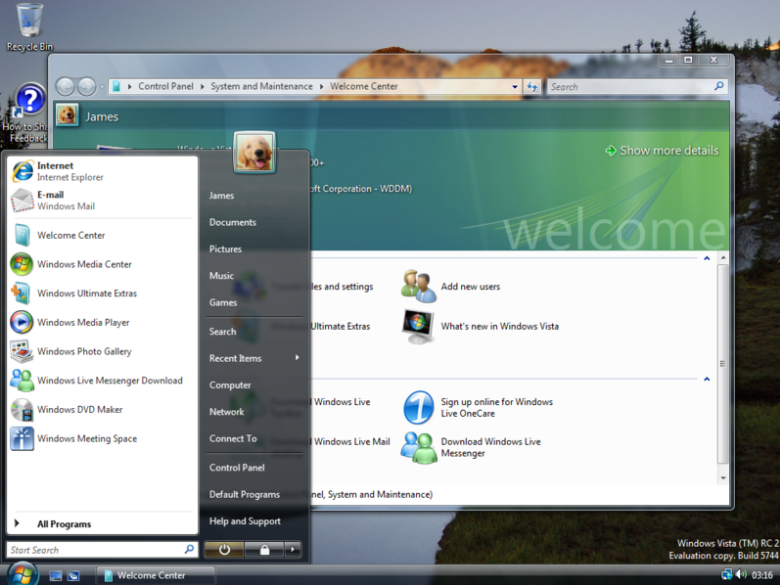Click arrow after Control Panel breadcrumb
The image size is (780, 585).
[202, 87]
